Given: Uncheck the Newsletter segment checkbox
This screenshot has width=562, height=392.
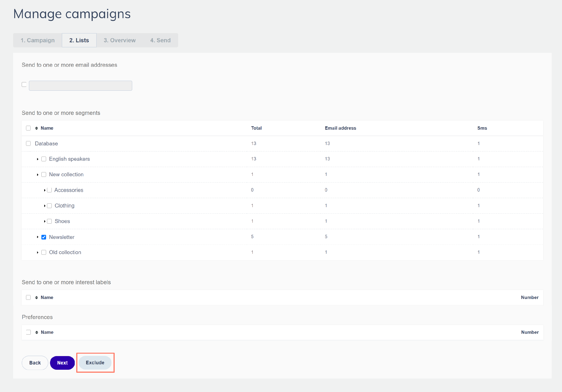Looking at the screenshot, I should click(44, 237).
